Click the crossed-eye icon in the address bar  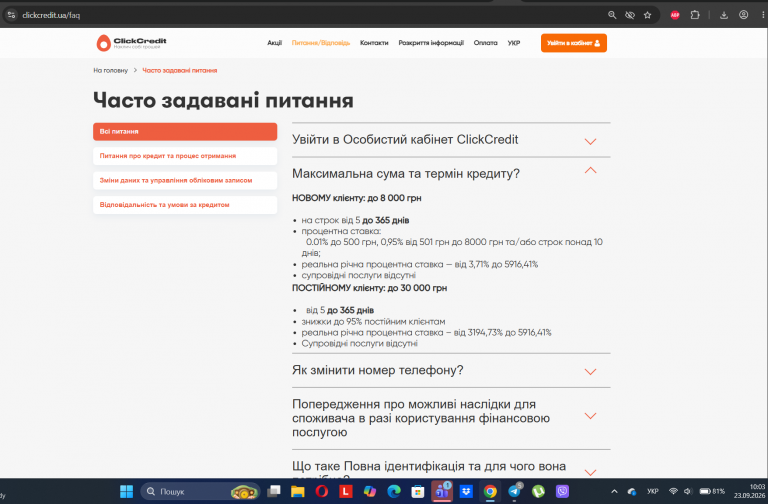pyautogui.click(x=630, y=15)
